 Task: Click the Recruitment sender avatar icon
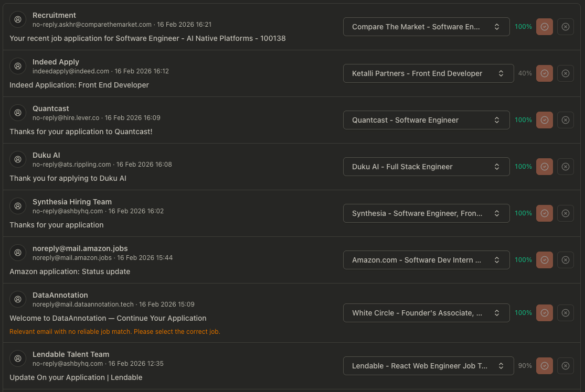pos(17,19)
